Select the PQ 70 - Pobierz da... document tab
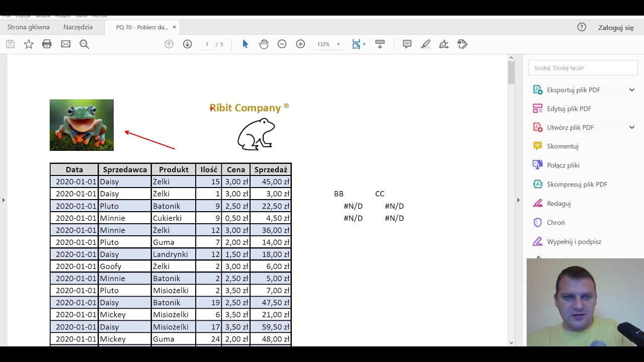Screen dimensions: 644x362 pyautogui.click(x=142, y=27)
